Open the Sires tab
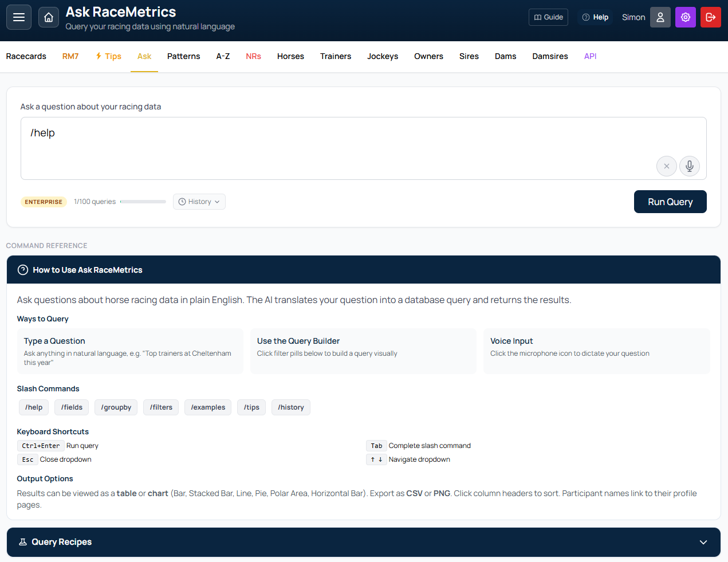The height and width of the screenshot is (562, 728). (469, 56)
